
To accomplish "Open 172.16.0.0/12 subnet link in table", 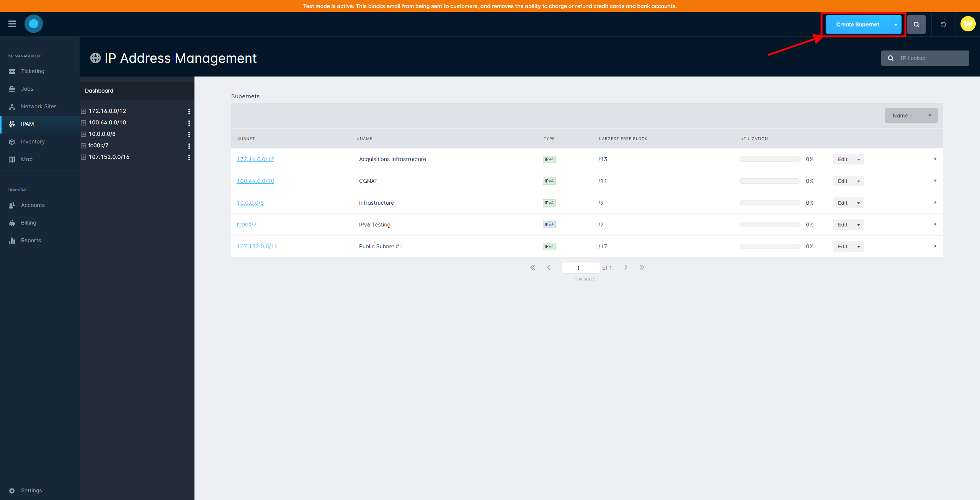I will [x=255, y=159].
